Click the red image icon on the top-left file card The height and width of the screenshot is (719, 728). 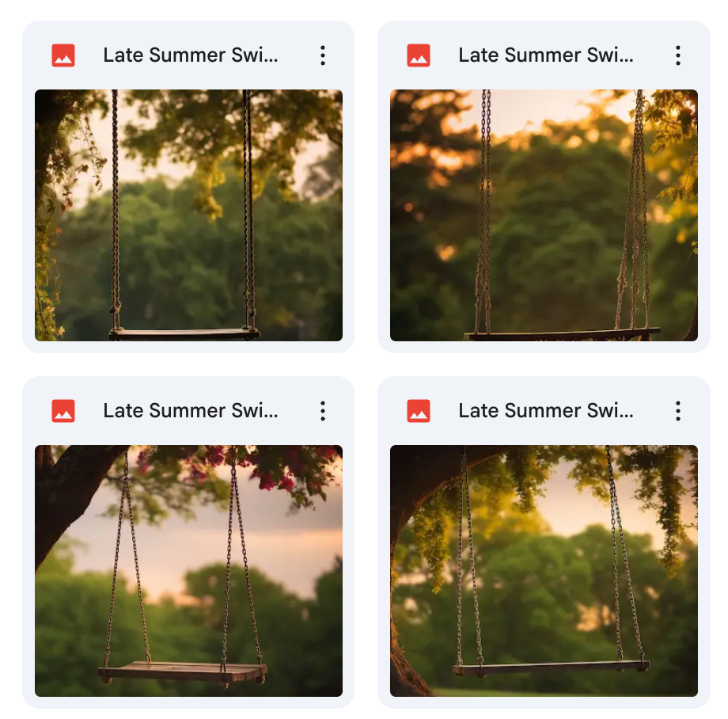tap(63, 55)
